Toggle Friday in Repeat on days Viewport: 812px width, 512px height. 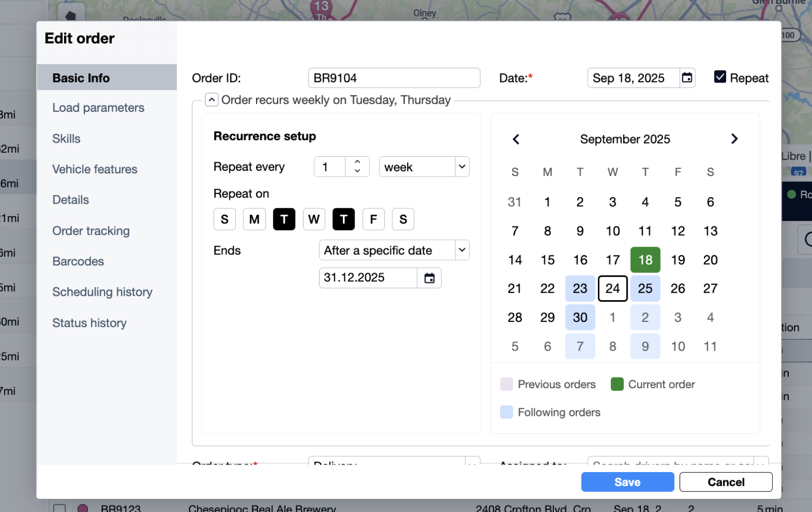coord(373,219)
